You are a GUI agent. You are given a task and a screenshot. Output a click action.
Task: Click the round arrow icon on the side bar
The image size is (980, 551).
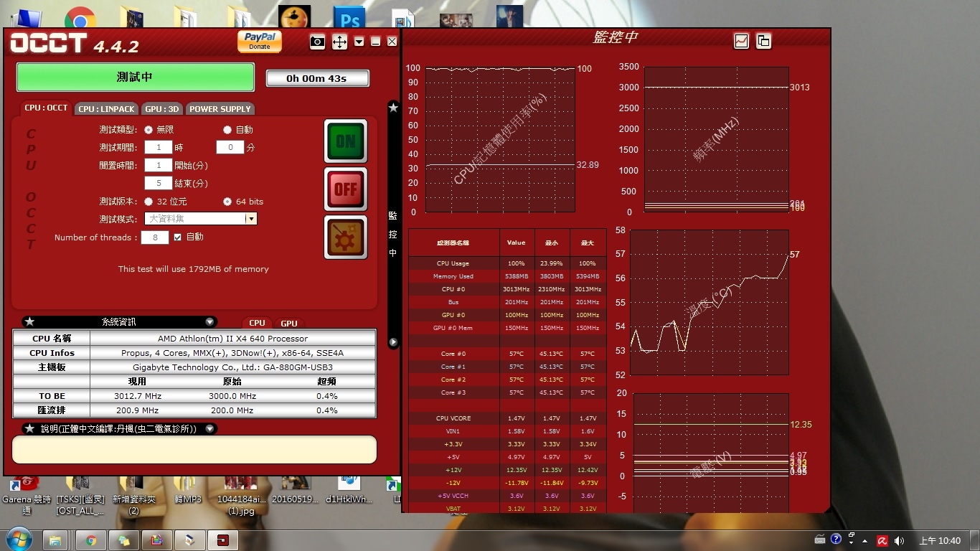tap(393, 342)
